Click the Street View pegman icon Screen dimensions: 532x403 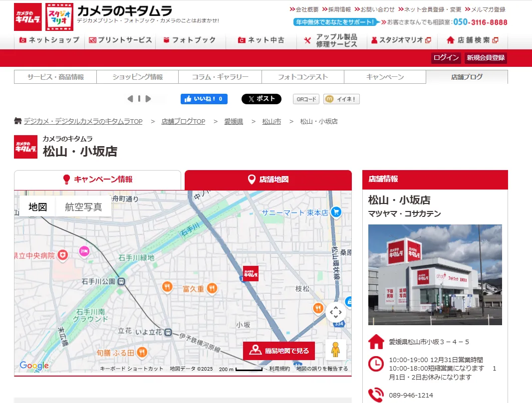(335, 350)
